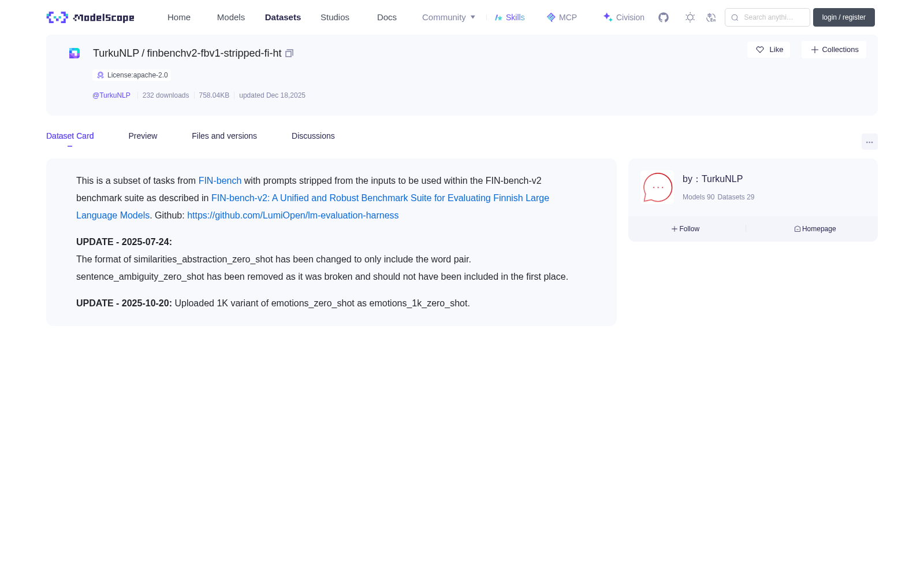Switch language with the translate icon
Image resolution: width=924 pixels, height=578 pixels.
click(x=711, y=17)
